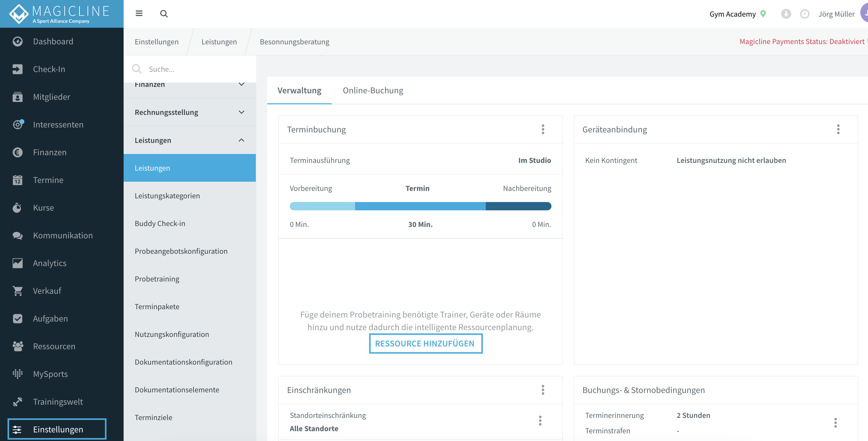Click the Kurse stopwatch icon
Image resolution: width=868 pixels, height=441 pixels.
(17, 208)
